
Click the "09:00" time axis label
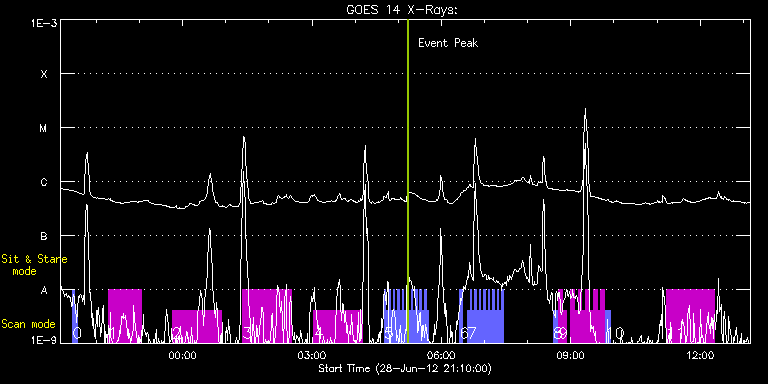coord(571,356)
